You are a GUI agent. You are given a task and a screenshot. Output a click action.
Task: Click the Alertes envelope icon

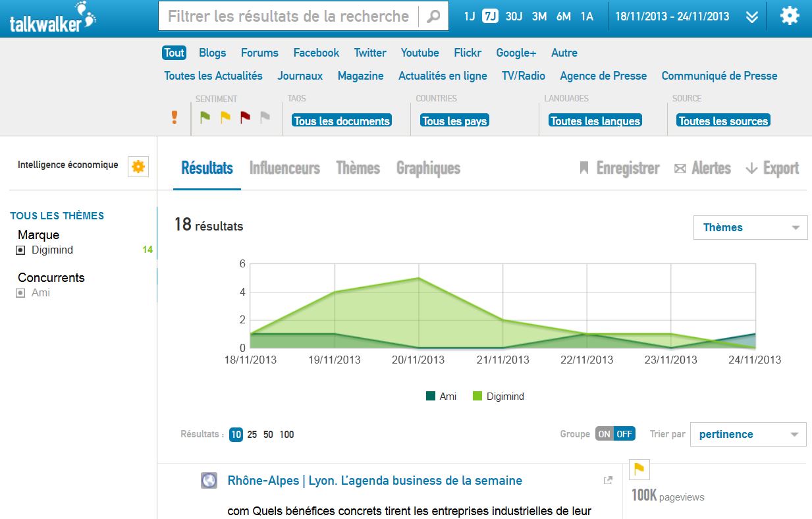coord(680,169)
